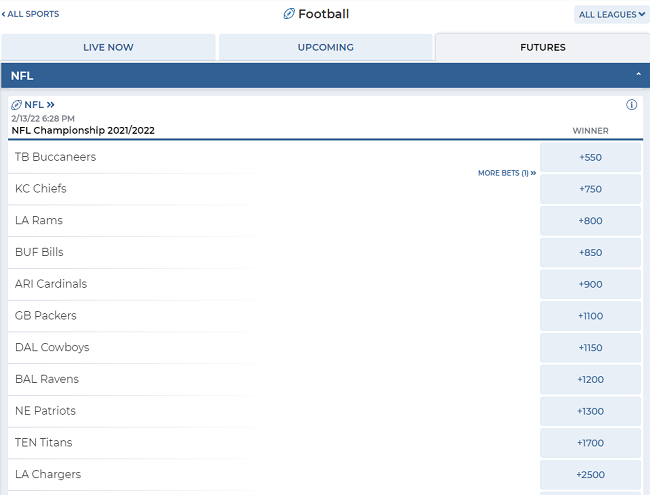Viewport: 650px width, 495px height.
Task: Click the info icon for NFL Championship
Action: 631,105
